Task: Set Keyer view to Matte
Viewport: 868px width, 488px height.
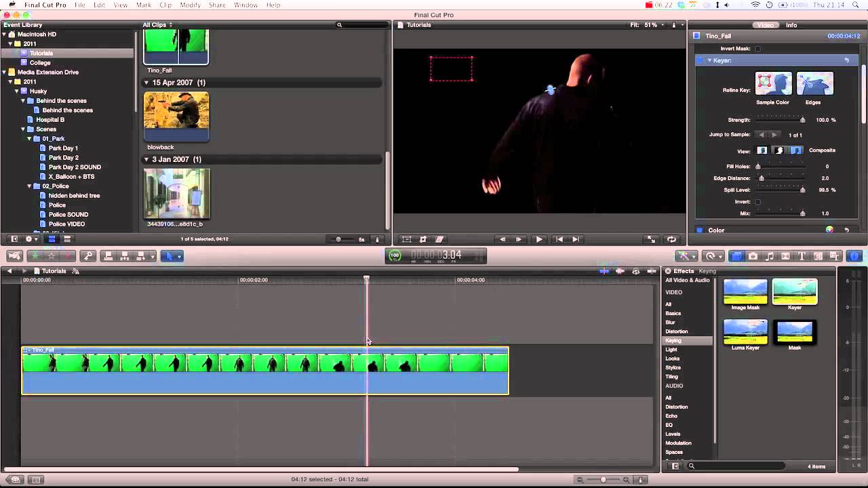Action: point(779,150)
